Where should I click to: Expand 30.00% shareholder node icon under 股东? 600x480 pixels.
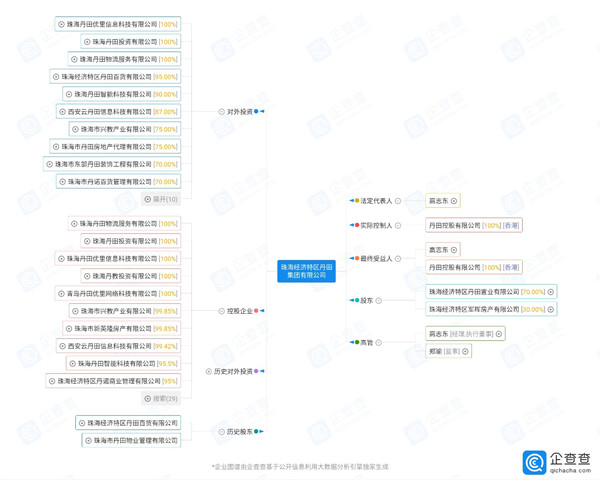tap(551, 309)
